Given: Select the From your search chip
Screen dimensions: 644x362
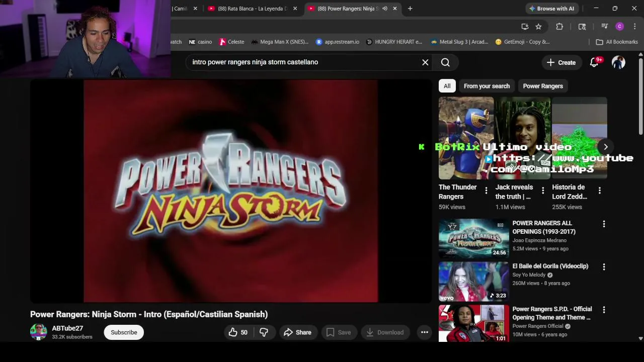Looking at the screenshot, I should 487,86.
